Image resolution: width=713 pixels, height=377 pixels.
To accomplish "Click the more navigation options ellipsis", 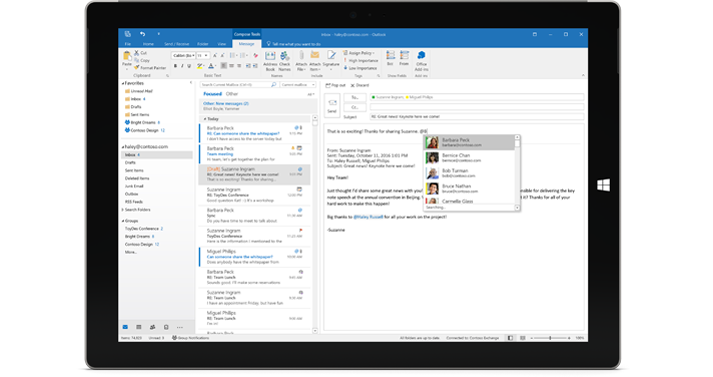I will (180, 327).
